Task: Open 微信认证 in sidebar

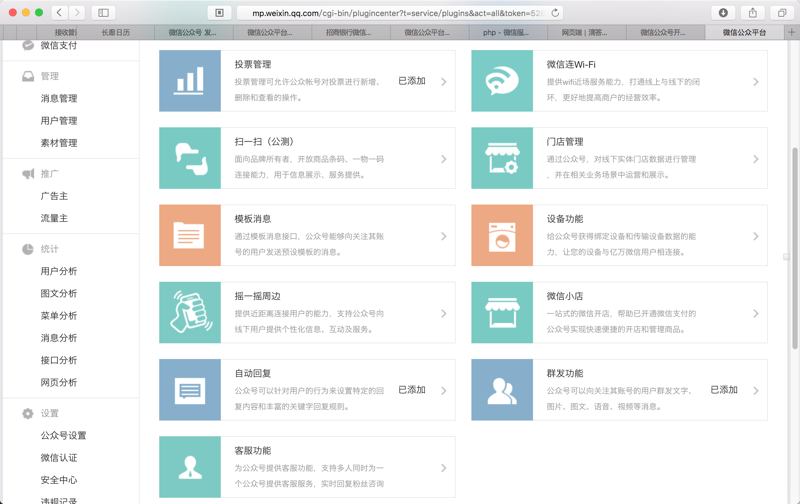Action: pyautogui.click(x=59, y=458)
